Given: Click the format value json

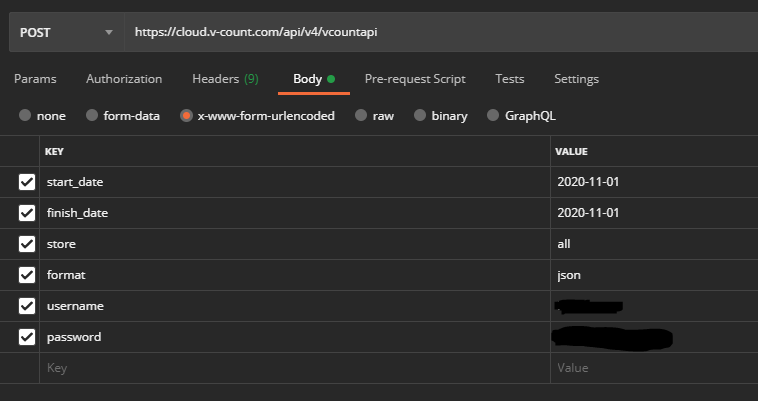Looking at the screenshot, I should point(569,275).
